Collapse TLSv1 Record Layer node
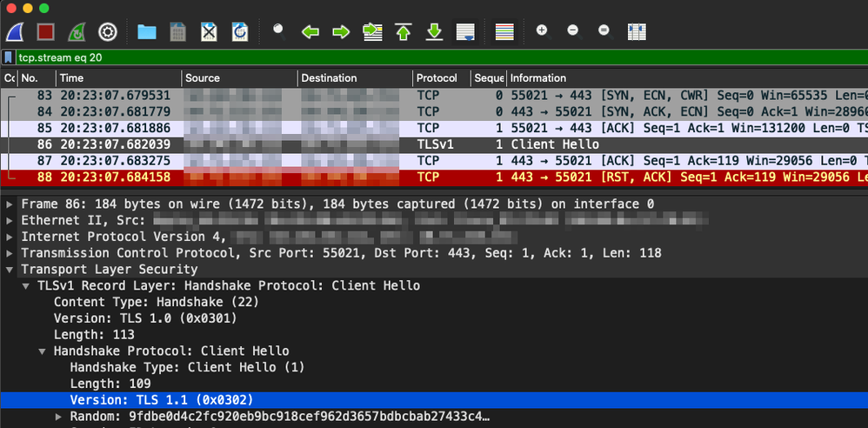The image size is (868, 428). point(25,286)
